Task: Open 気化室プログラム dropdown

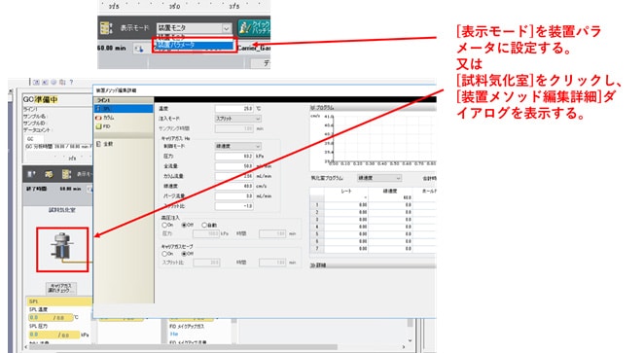Action: [378, 178]
